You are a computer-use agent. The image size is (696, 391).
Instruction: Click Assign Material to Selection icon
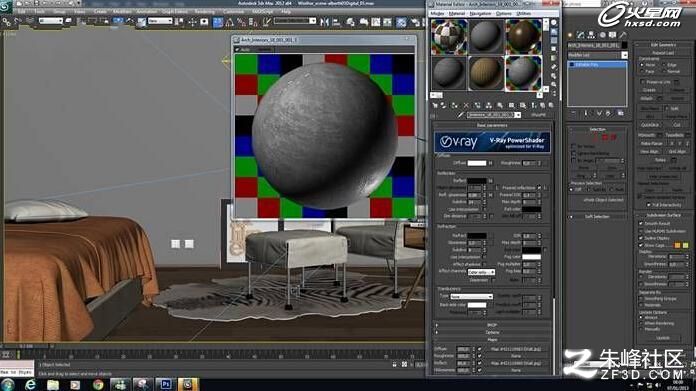[x=455, y=106]
